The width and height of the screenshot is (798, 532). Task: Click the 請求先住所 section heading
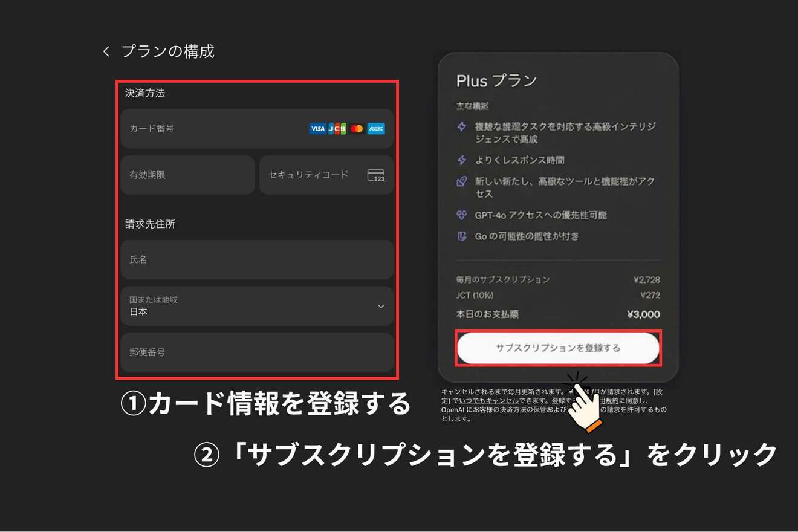150,224
